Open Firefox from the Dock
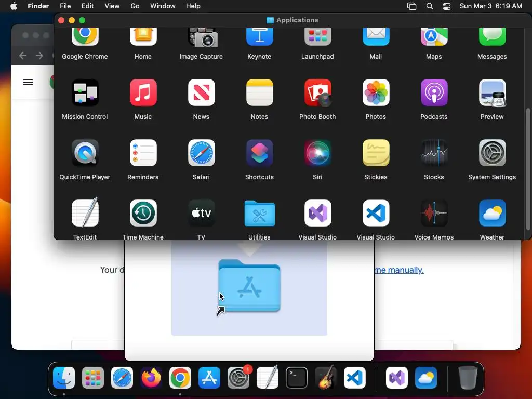The image size is (532, 399). [x=151, y=378]
